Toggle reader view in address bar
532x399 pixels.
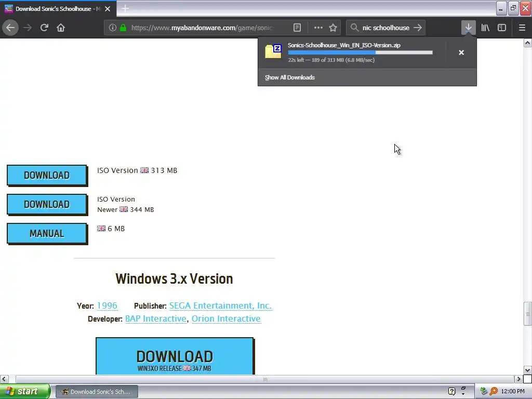pos(297,28)
